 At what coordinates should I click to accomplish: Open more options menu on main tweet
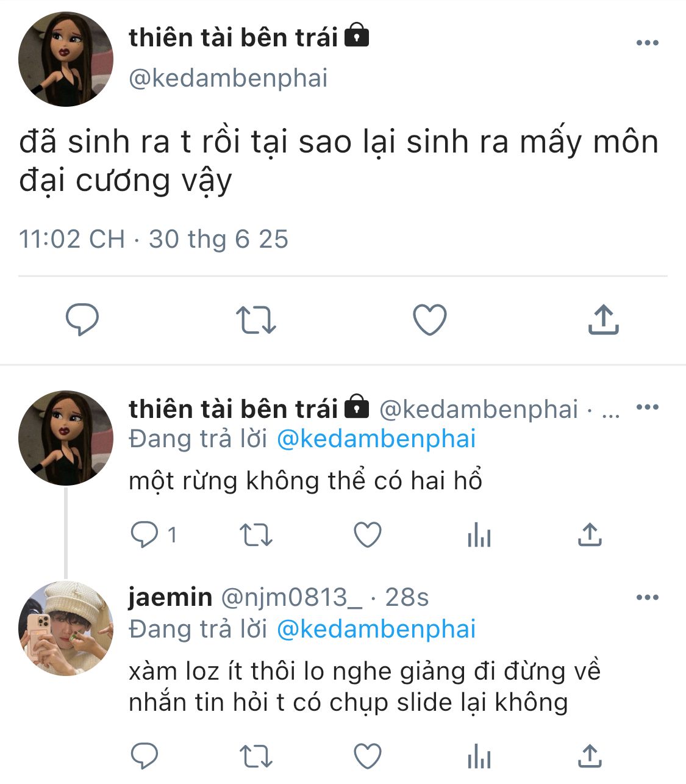tap(647, 43)
